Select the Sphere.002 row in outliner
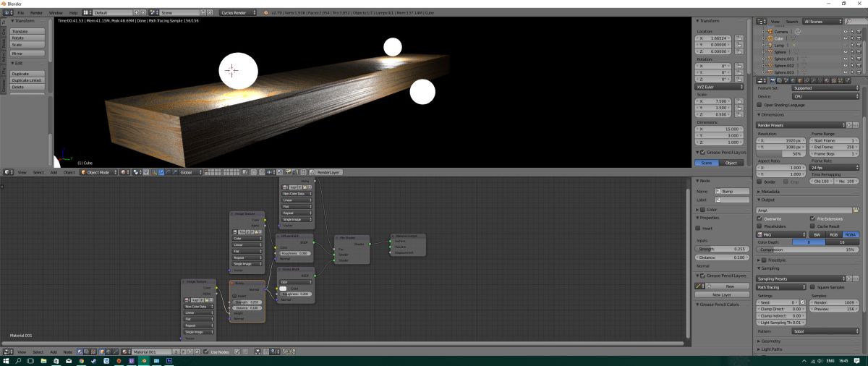The height and width of the screenshot is (366, 868). [784, 65]
